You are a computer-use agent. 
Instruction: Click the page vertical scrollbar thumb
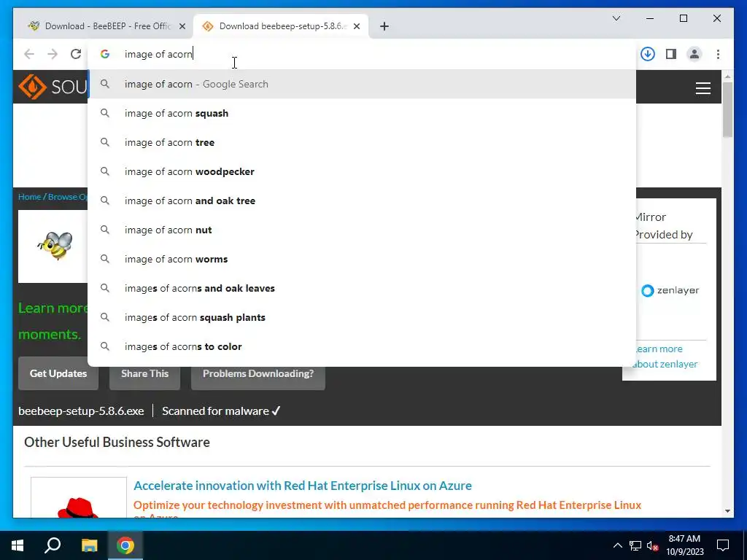pyautogui.click(x=727, y=109)
